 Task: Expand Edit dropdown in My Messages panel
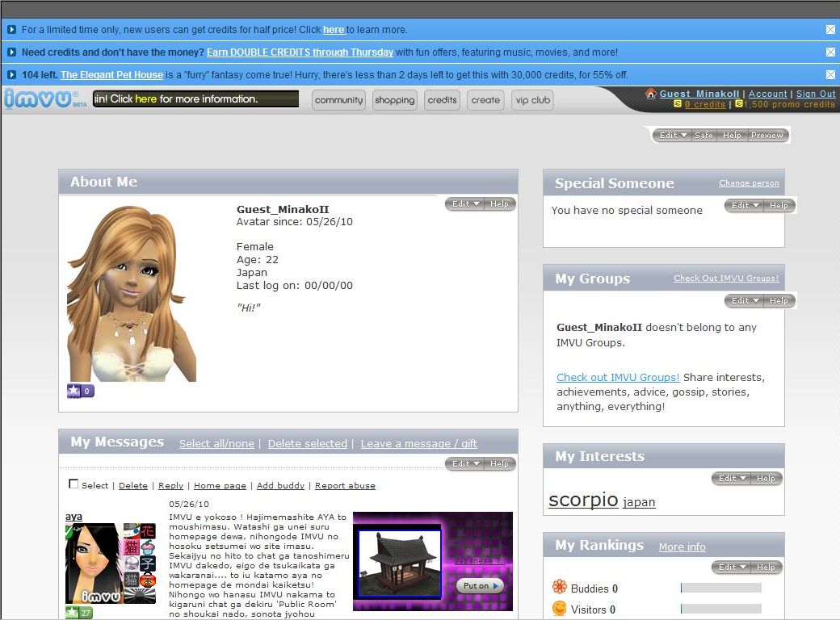coord(465,463)
